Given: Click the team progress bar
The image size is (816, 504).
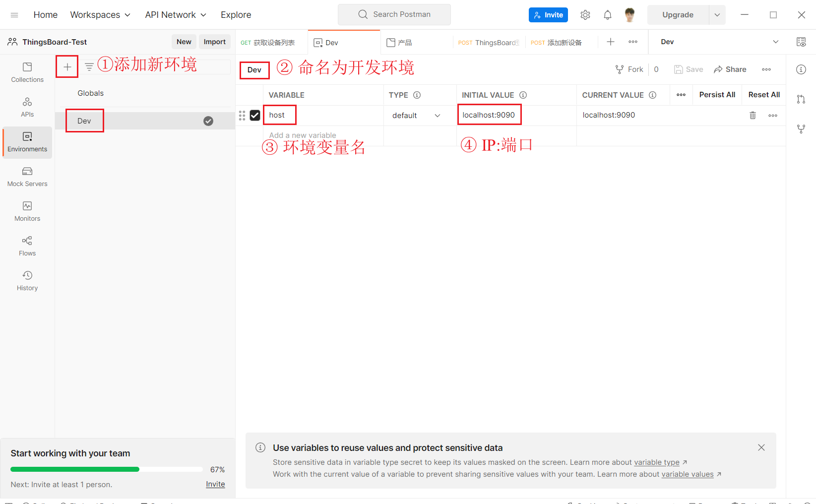Looking at the screenshot, I should [x=107, y=469].
